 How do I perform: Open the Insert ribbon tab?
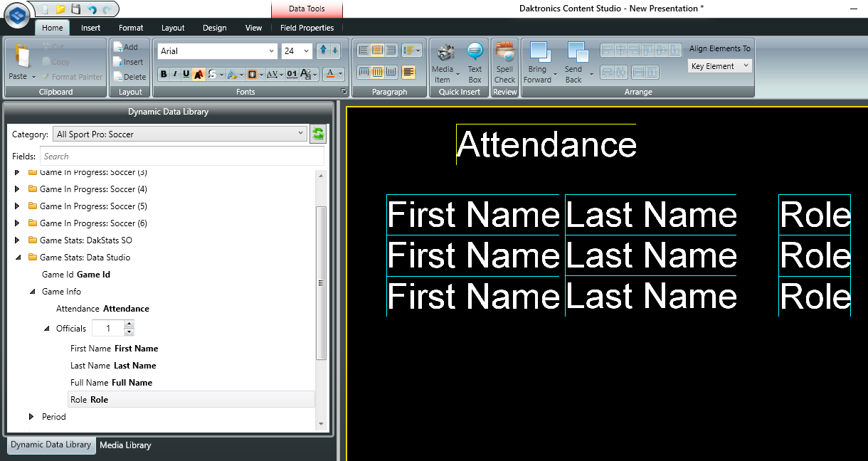(90, 28)
